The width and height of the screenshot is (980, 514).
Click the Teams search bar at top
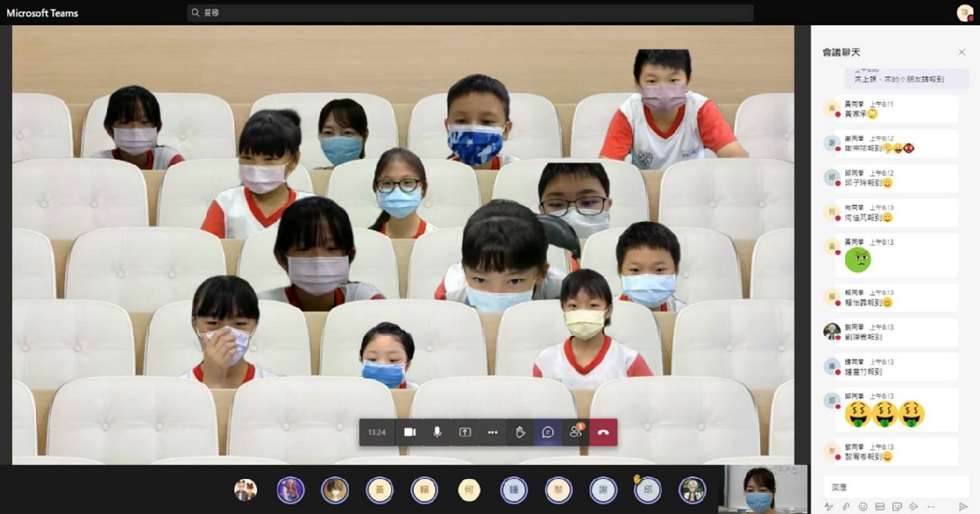click(x=470, y=13)
